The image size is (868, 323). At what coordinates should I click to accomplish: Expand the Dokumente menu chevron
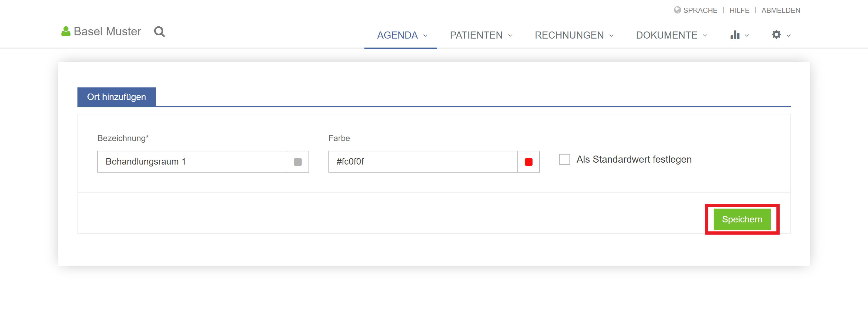tap(705, 35)
